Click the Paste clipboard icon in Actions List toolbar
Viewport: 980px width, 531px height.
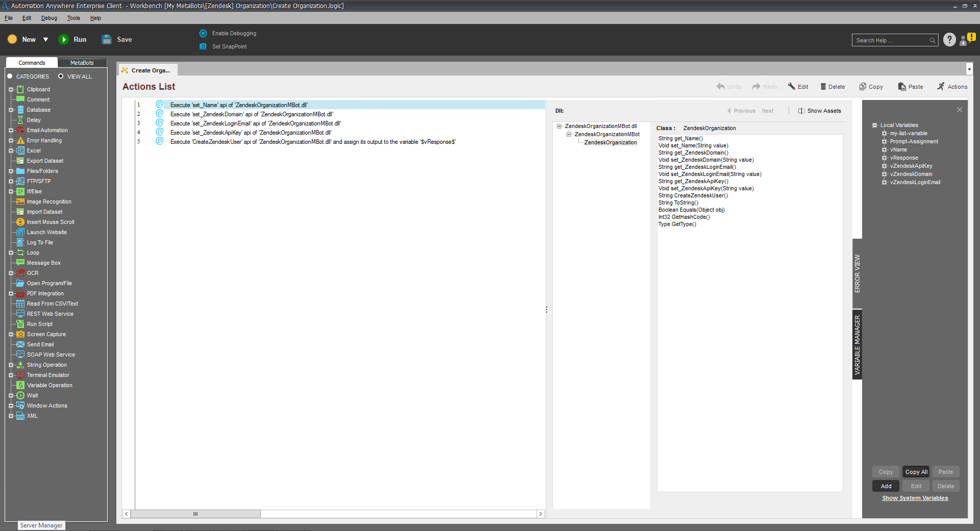pyautogui.click(x=902, y=87)
